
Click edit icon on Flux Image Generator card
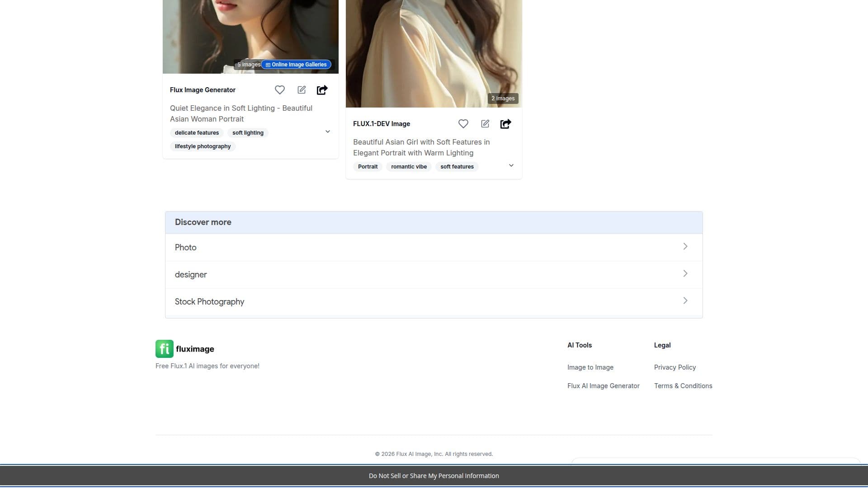(x=302, y=90)
